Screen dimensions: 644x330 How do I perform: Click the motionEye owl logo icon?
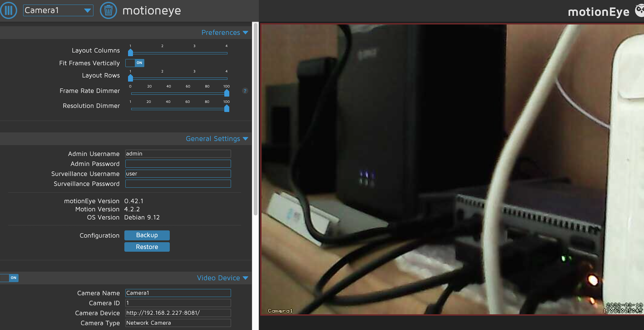pos(640,11)
